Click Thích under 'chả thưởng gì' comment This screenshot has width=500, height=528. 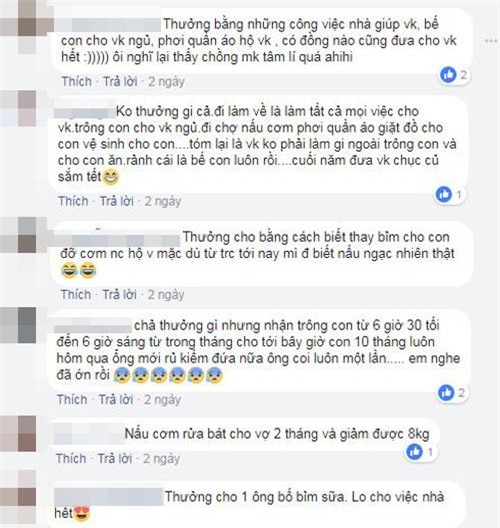(72, 399)
